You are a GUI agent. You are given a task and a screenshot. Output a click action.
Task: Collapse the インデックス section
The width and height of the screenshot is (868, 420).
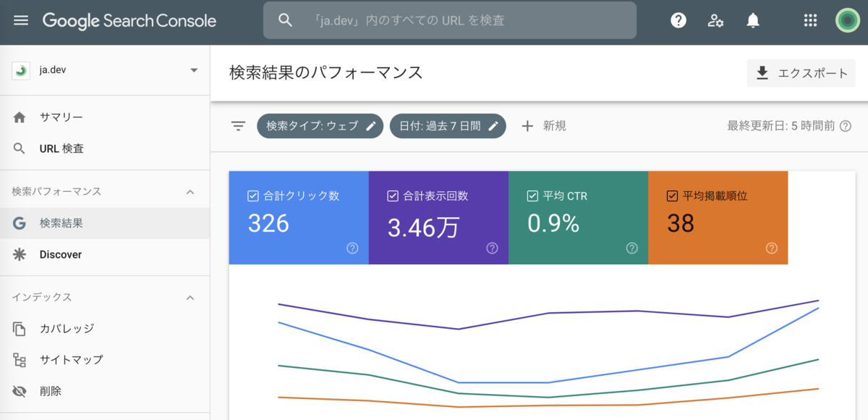(190, 298)
